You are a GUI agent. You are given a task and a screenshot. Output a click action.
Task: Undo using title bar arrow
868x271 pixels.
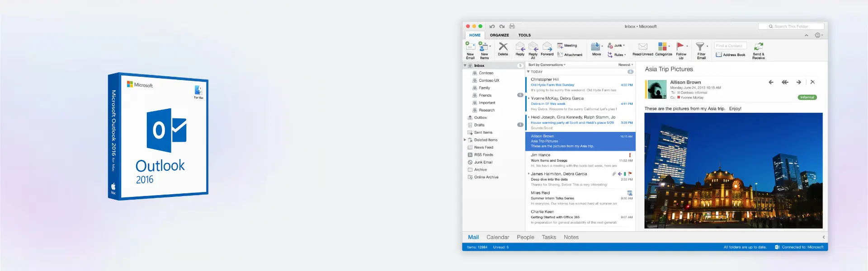[x=492, y=26]
